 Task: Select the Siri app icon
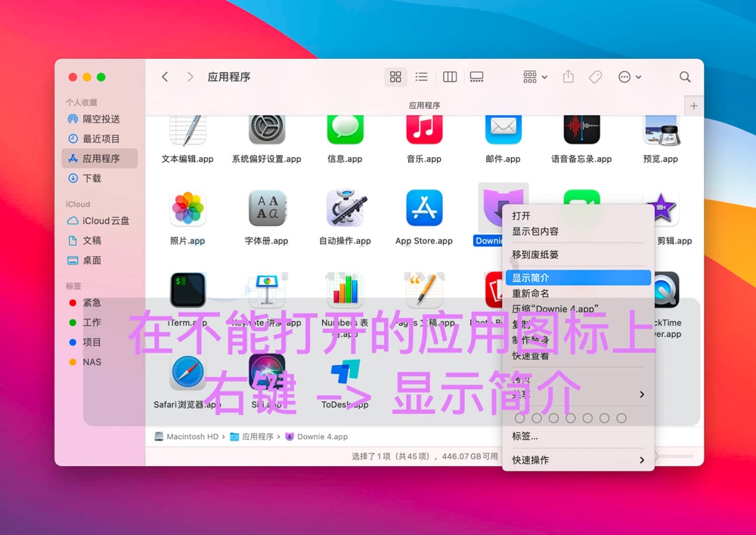coord(267,372)
